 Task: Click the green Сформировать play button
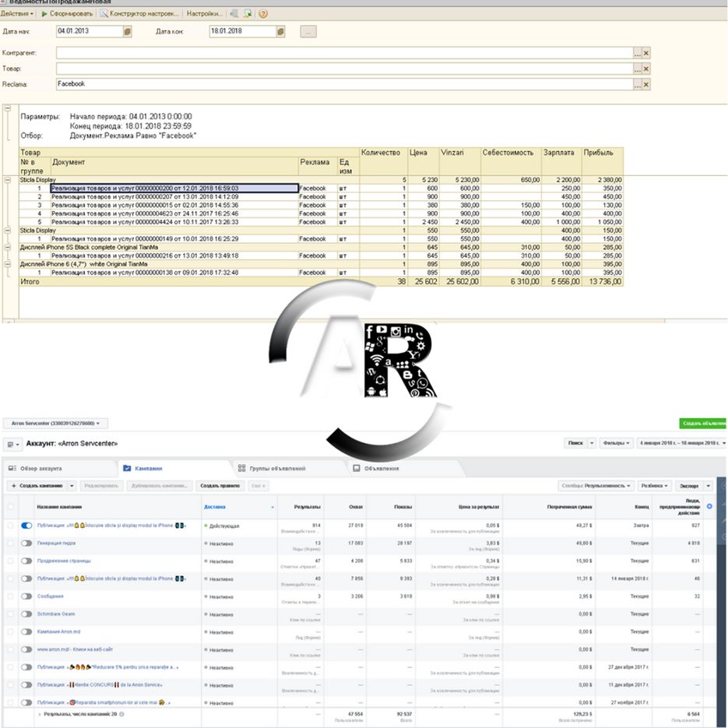(x=67, y=14)
